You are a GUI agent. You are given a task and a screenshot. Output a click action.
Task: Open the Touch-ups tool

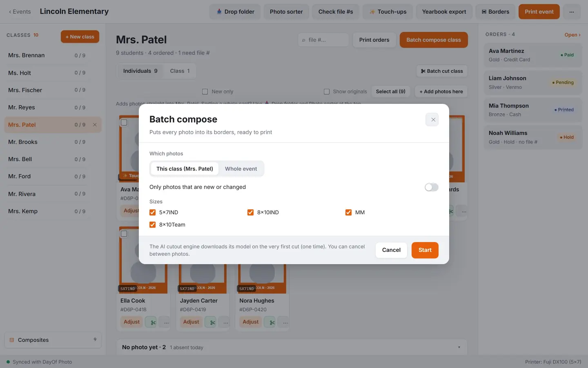pyautogui.click(x=388, y=12)
